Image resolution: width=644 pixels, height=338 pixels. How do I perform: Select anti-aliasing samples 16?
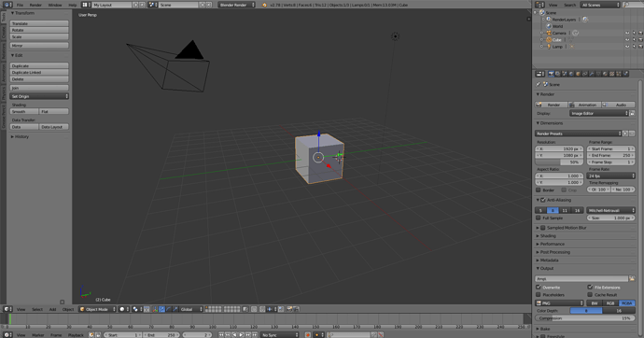[x=577, y=210]
